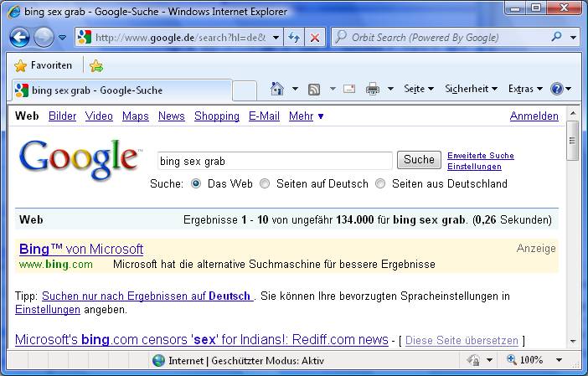Open the 'Bing von Microsoft' ad link
588x376 pixels.
[x=81, y=249]
